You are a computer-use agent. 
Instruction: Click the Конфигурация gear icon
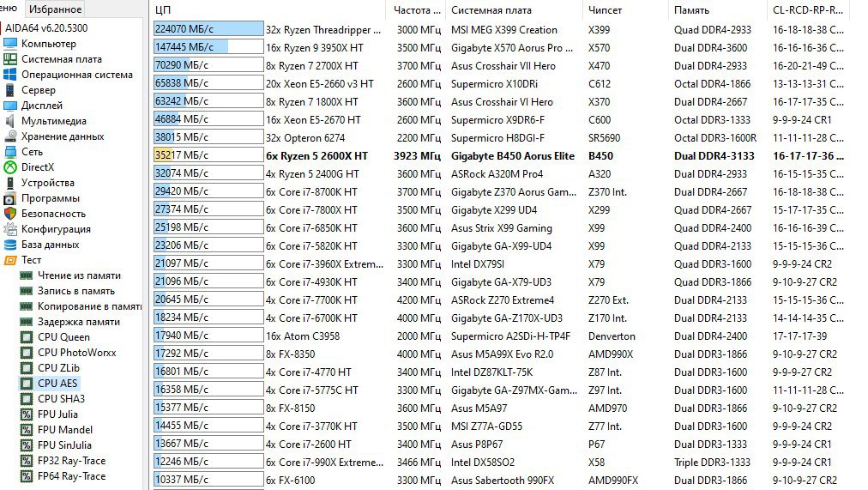pos(10,229)
